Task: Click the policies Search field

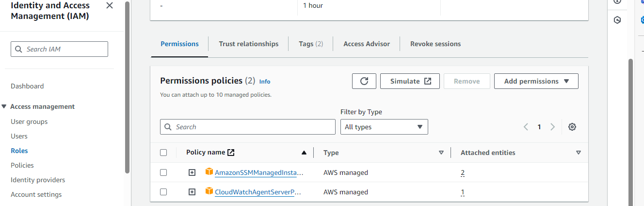Action: (248, 127)
